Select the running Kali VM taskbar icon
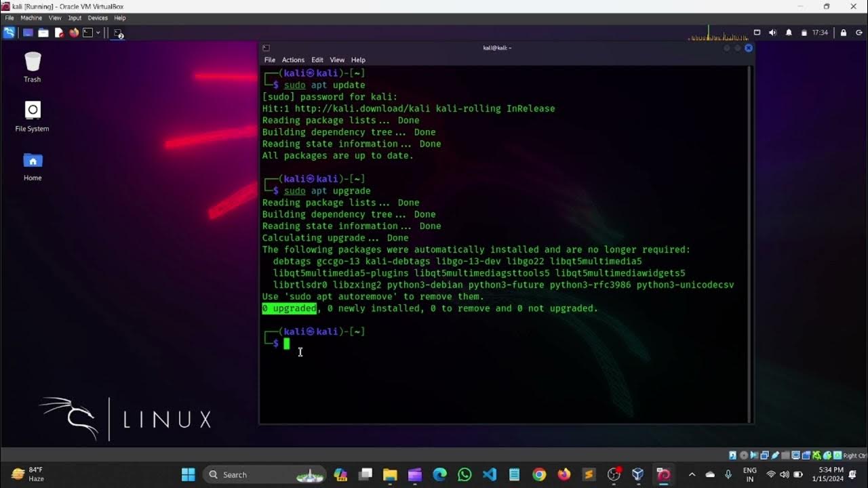This screenshot has width=868, height=488. point(663,474)
